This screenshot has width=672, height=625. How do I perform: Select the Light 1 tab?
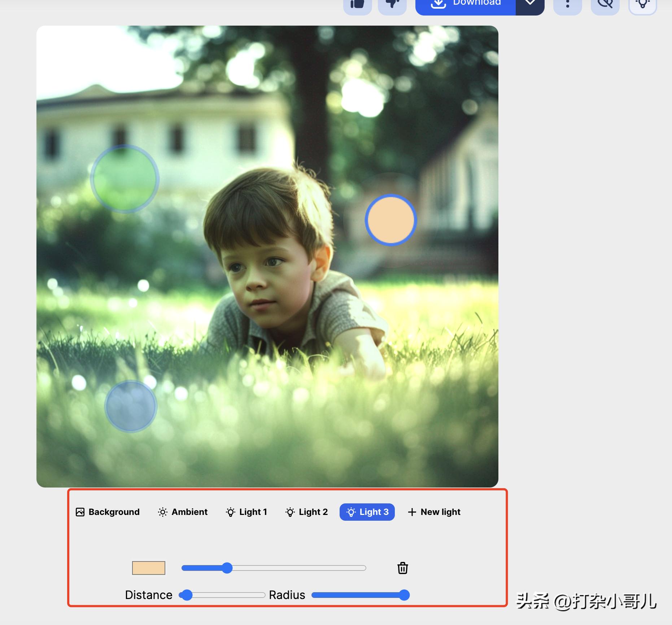pyautogui.click(x=246, y=512)
